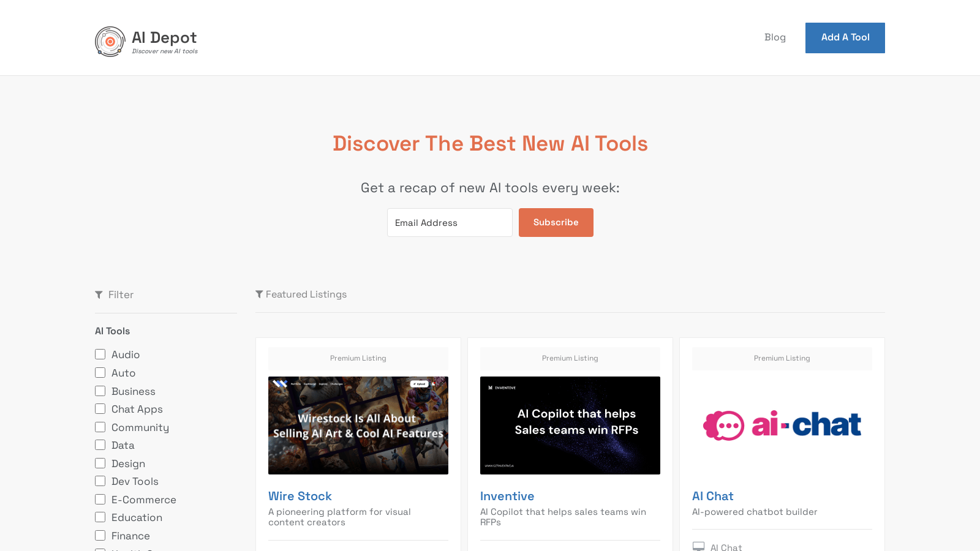
Task: Enable the Dev Tools checkbox
Action: point(100,481)
